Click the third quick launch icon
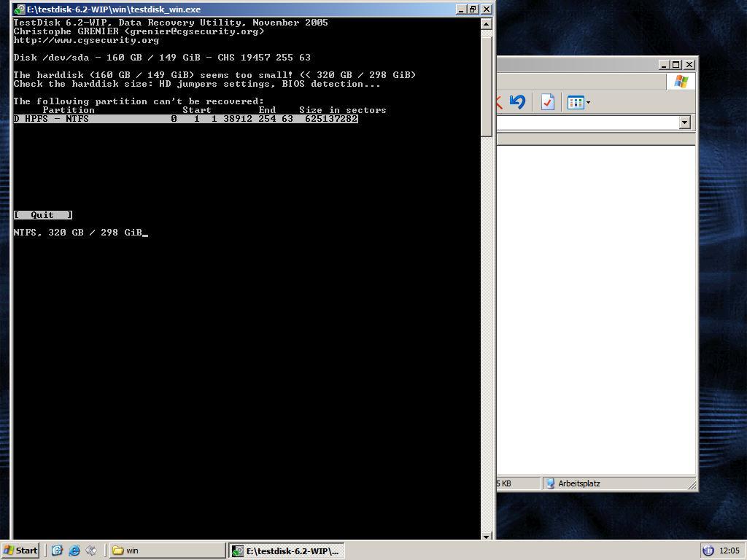 [x=91, y=551]
